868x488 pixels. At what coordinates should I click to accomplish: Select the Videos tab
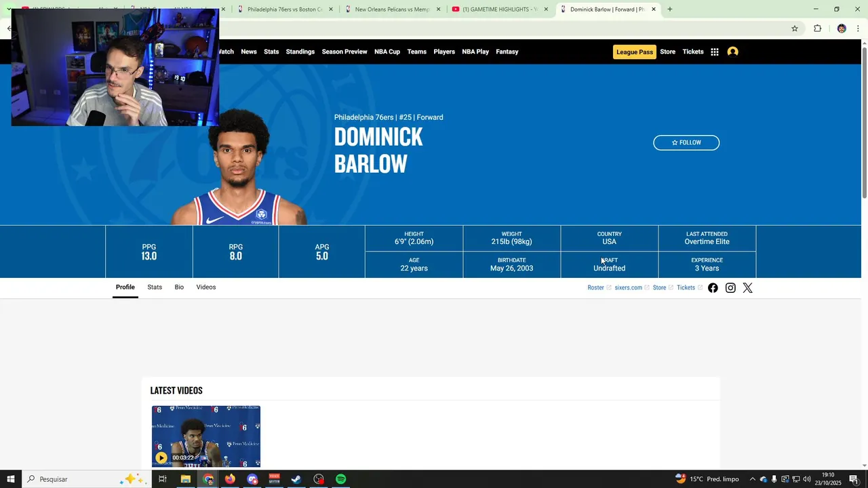click(x=206, y=287)
